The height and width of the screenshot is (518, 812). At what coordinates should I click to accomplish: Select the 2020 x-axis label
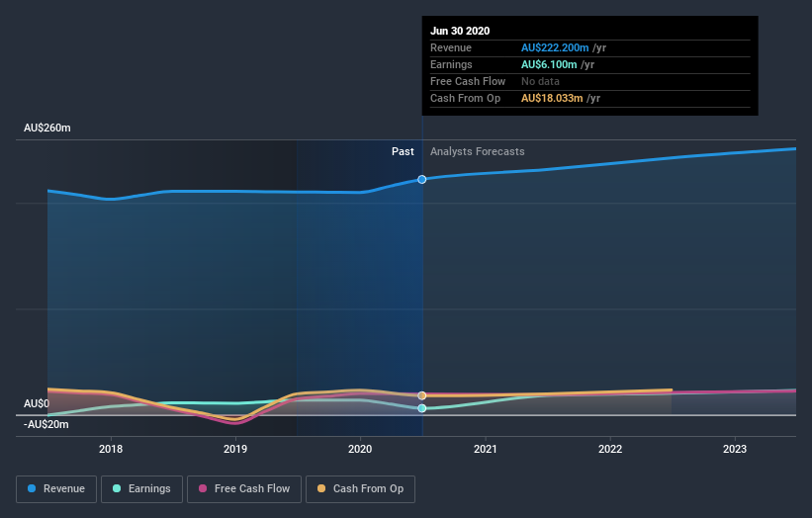pos(360,449)
